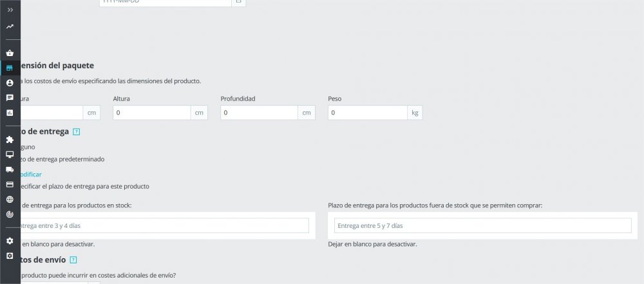Click the out-of-stock delivery time field
Viewport: 644px width, 284px height.
[x=482, y=226]
